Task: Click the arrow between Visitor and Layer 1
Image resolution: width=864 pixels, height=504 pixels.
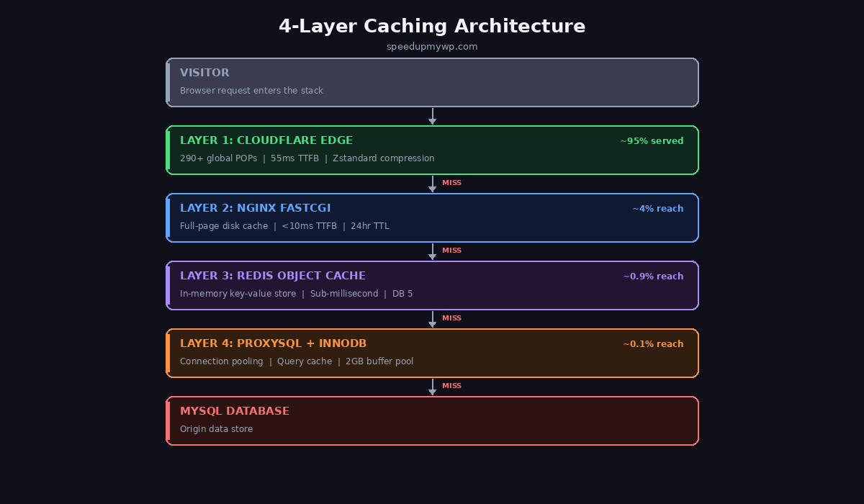Action: (x=433, y=115)
